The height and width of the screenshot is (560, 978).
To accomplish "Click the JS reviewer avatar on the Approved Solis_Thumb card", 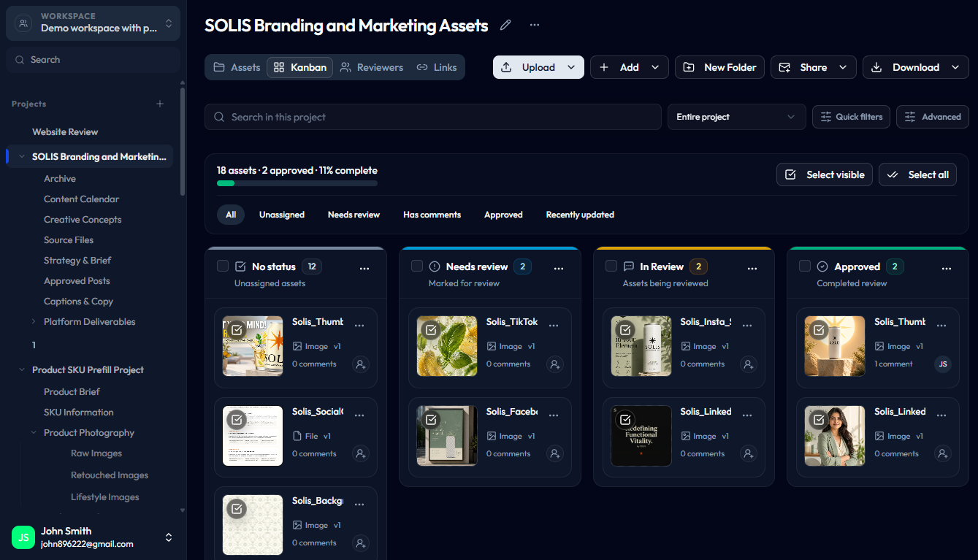I will click(x=943, y=364).
